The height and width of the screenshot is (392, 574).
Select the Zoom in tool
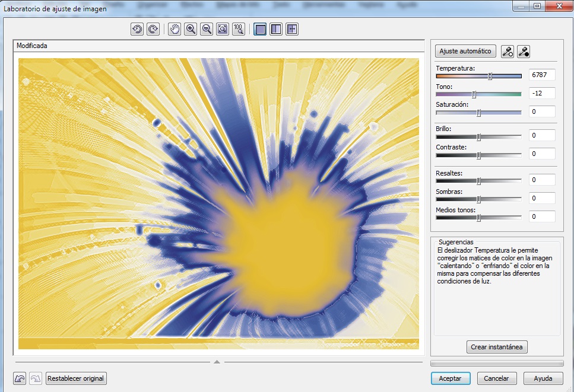(x=191, y=29)
